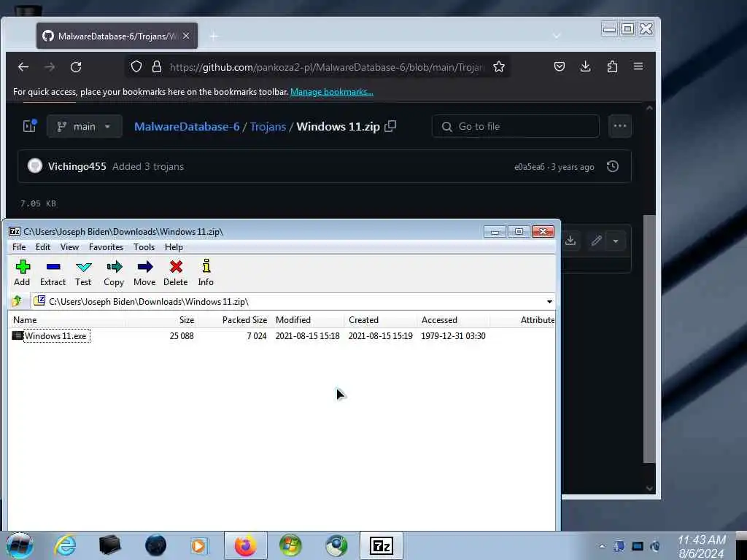Image resolution: width=747 pixels, height=560 pixels.
Task: Open Windows Media Player from taskbar
Action: (x=200, y=545)
